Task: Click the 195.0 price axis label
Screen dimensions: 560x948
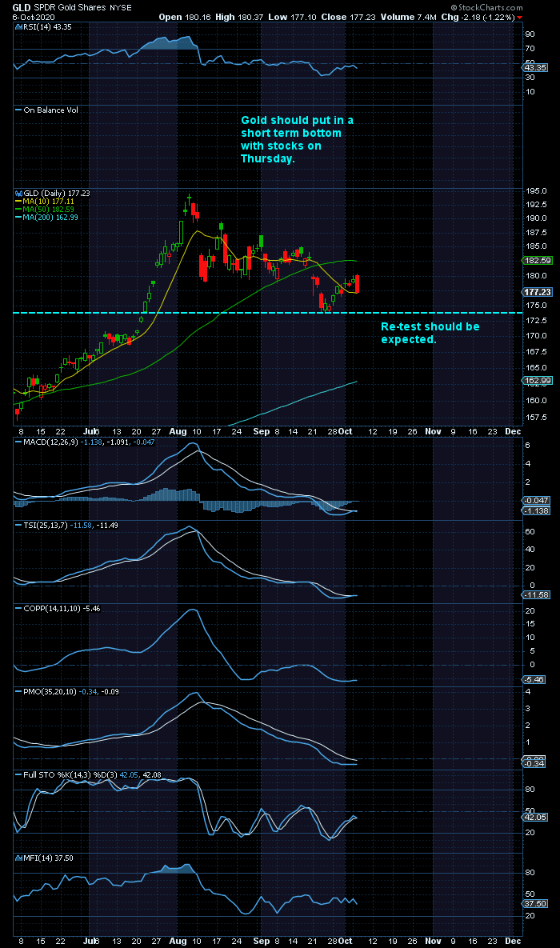Action: [535, 190]
